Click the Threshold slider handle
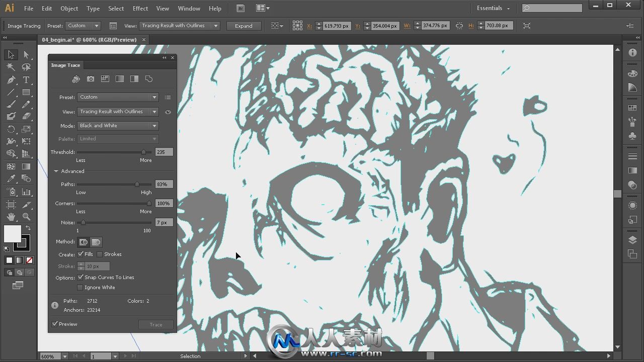 (143, 152)
